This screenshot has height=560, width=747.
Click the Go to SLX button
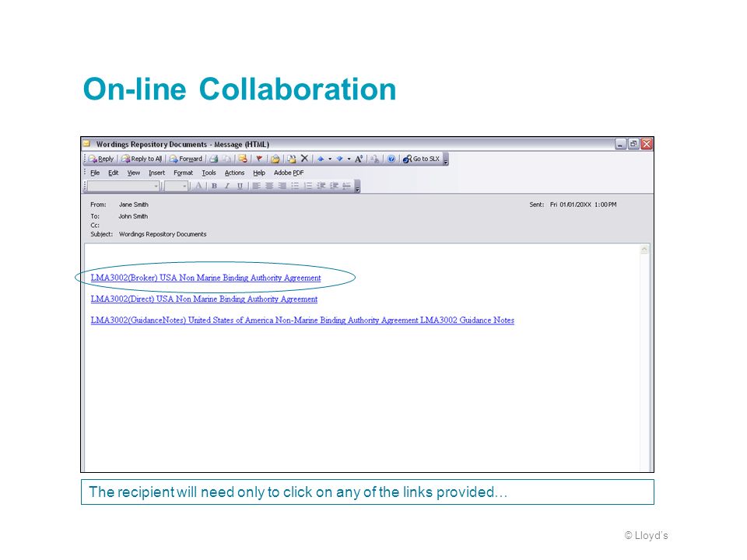421,159
